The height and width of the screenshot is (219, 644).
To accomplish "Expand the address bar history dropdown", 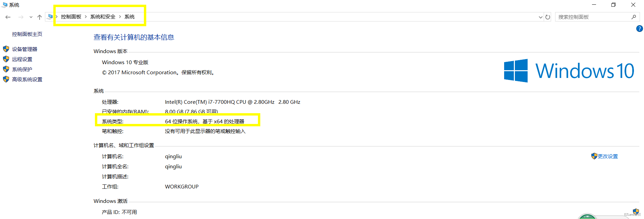I will click(540, 17).
